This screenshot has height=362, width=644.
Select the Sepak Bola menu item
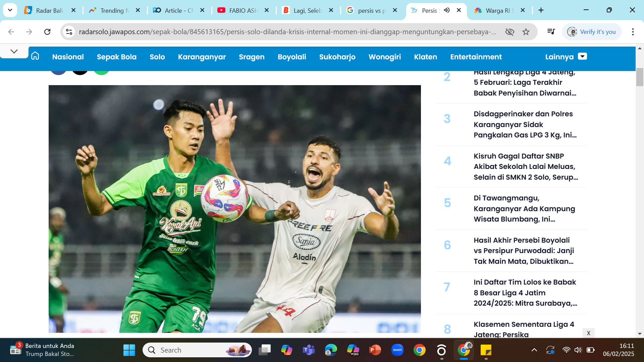[117, 57]
